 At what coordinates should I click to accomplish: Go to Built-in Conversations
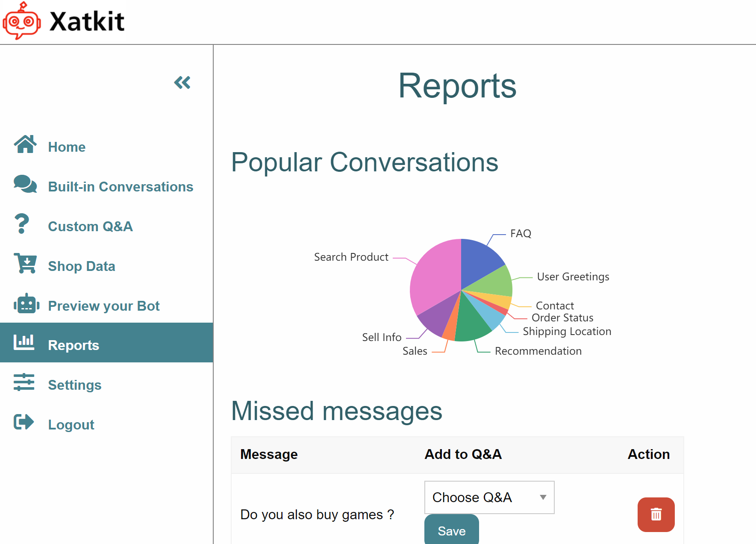point(121,187)
